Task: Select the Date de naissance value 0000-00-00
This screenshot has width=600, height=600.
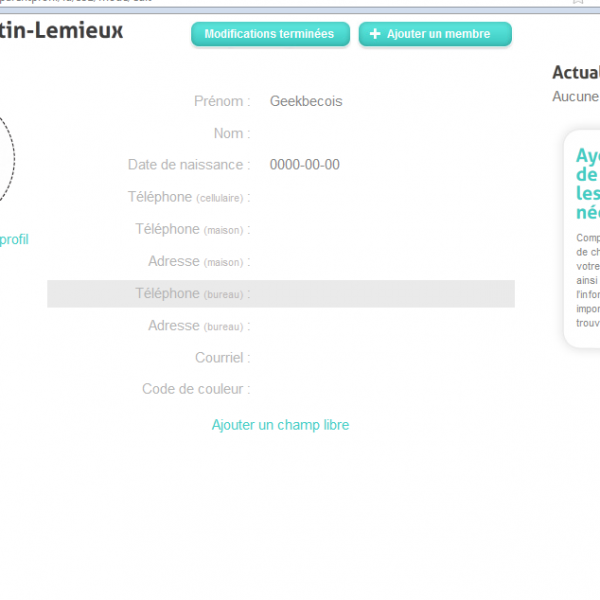Action: [x=304, y=165]
